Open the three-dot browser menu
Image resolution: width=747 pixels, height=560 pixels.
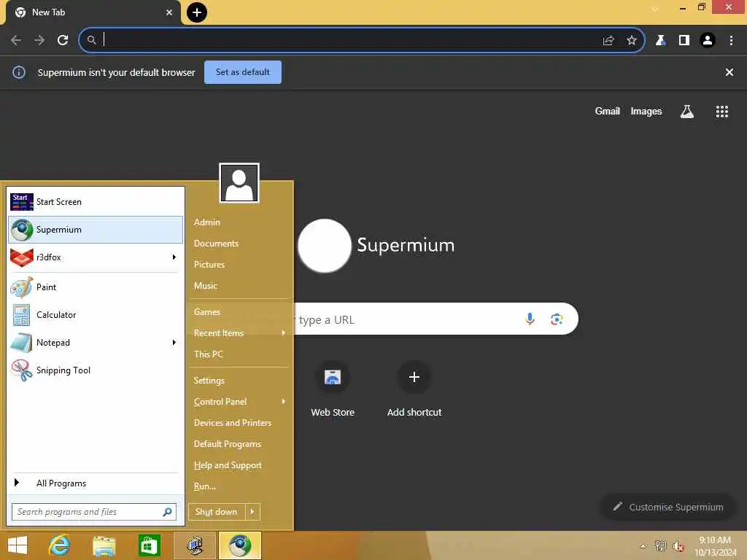[731, 40]
